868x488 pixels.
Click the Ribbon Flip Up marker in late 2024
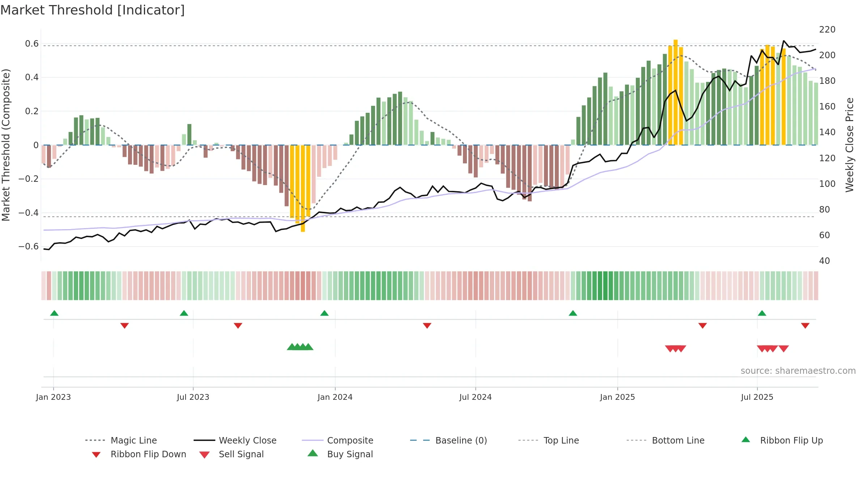pyautogui.click(x=573, y=313)
